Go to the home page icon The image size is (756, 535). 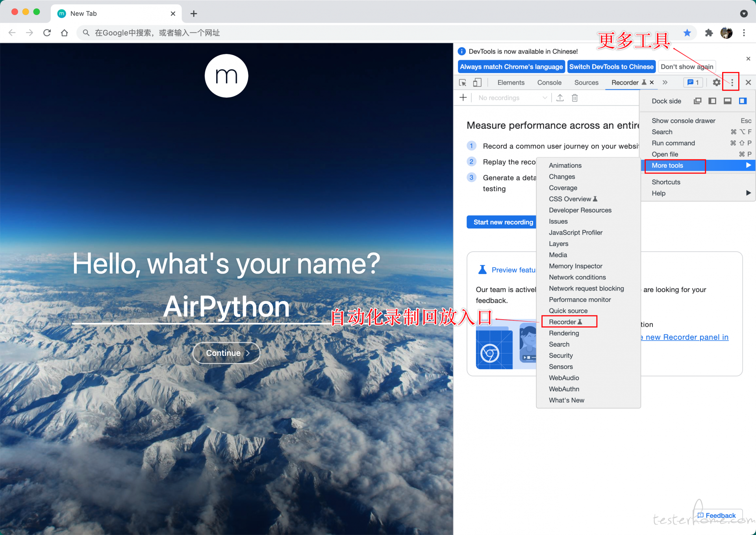(64, 33)
